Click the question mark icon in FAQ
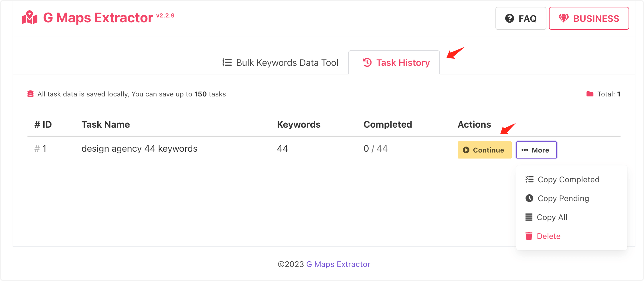The width and height of the screenshot is (644, 281). pyautogui.click(x=509, y=18)
